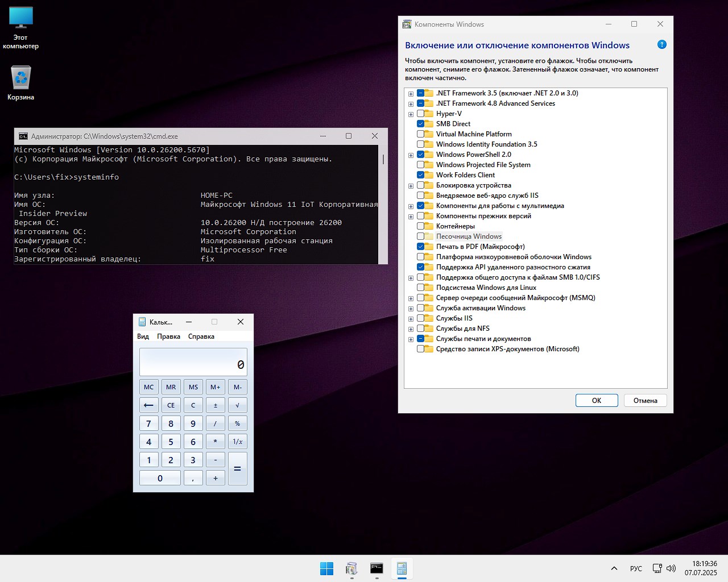Uncheck the SMB Direct component
The height and width of the screenshot is (582, 728).
pyautogui.click(x=421, y=124)
